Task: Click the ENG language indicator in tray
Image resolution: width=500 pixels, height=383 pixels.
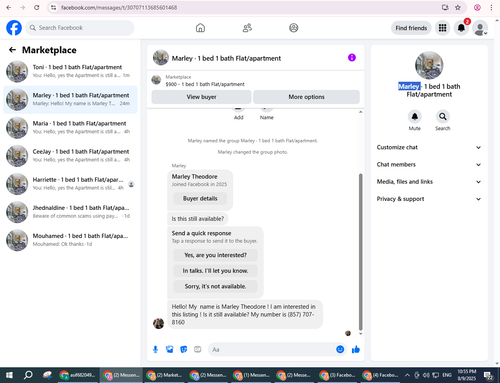Action: coord(447,375)
